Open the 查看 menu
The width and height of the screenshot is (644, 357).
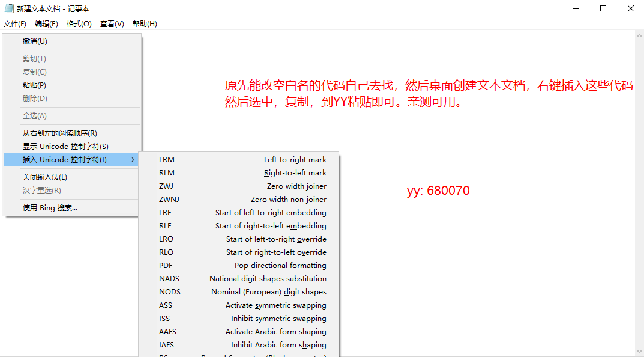(112, 23)
